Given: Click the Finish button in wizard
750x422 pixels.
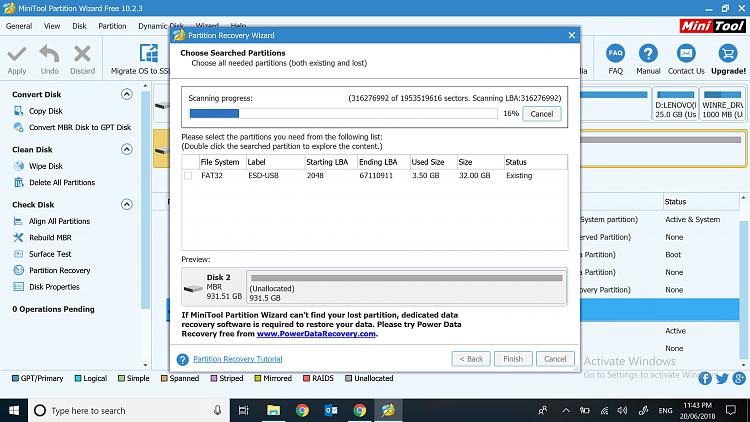Looking at the screenshot, I should point(513,359).
